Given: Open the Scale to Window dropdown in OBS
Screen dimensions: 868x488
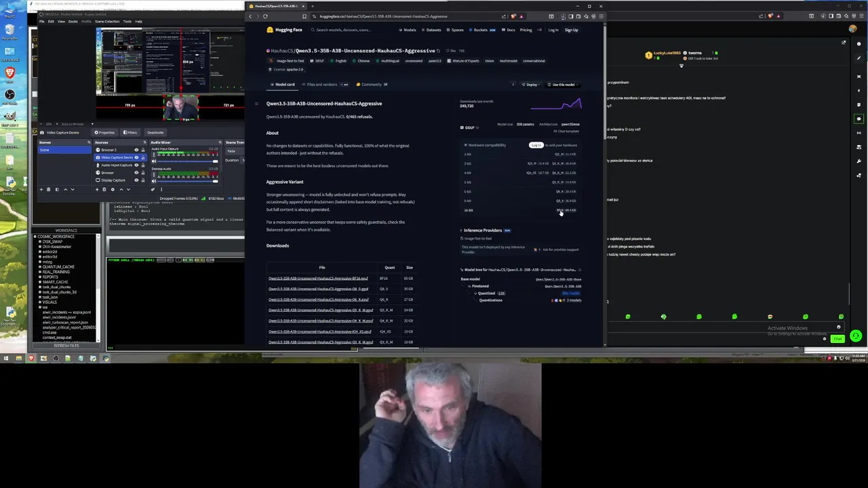Looking at the screenshot, I should point(78,124).
